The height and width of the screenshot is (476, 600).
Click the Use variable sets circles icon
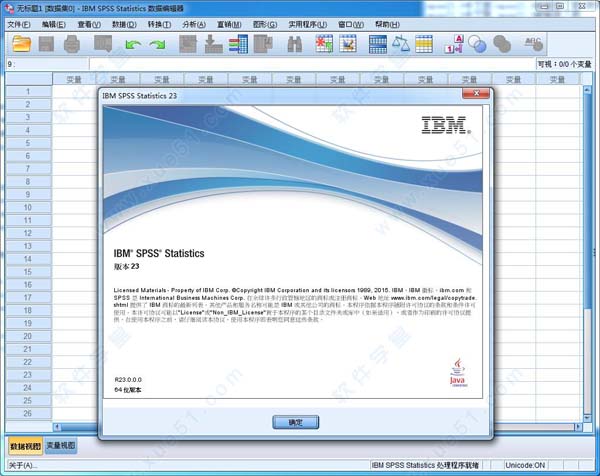tap(477, 44)
